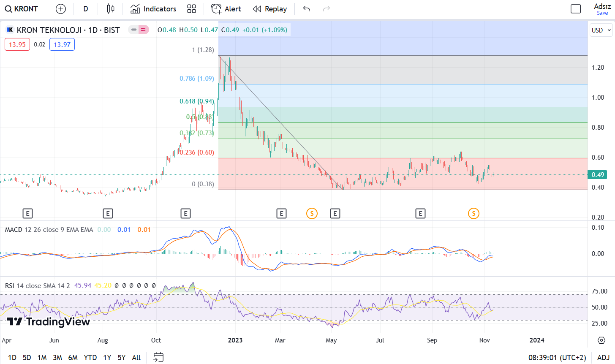615x364 pixels.
Task: Click the MACD value -0.01 in blue
Action: click(x=122, y=230)
